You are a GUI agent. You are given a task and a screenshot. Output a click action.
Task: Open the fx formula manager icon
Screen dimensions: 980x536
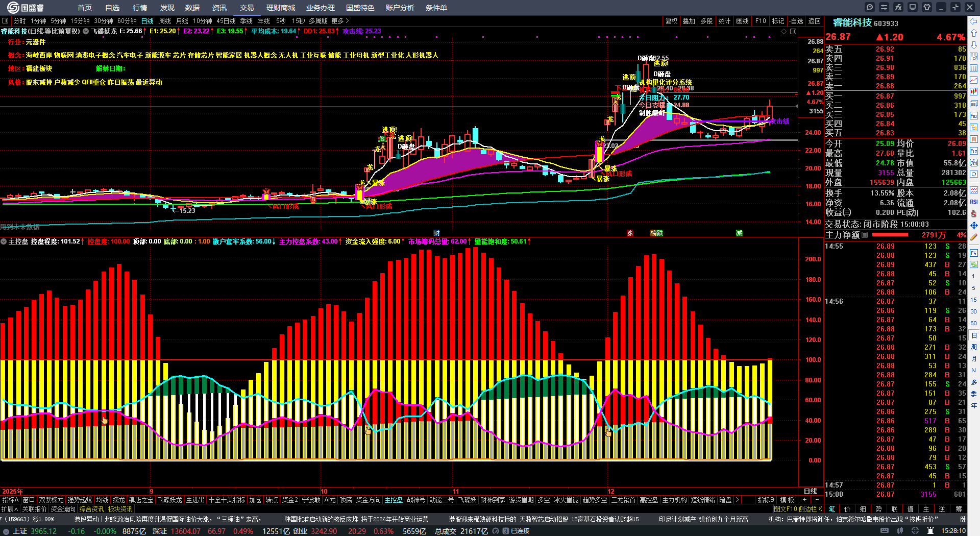898,7
